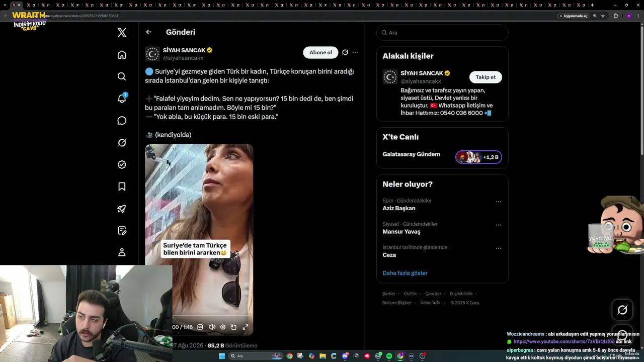The image size is (644, 362).
Task: Toggle captions on the video player
Action: pyautogui.click(x=200, y=327)
